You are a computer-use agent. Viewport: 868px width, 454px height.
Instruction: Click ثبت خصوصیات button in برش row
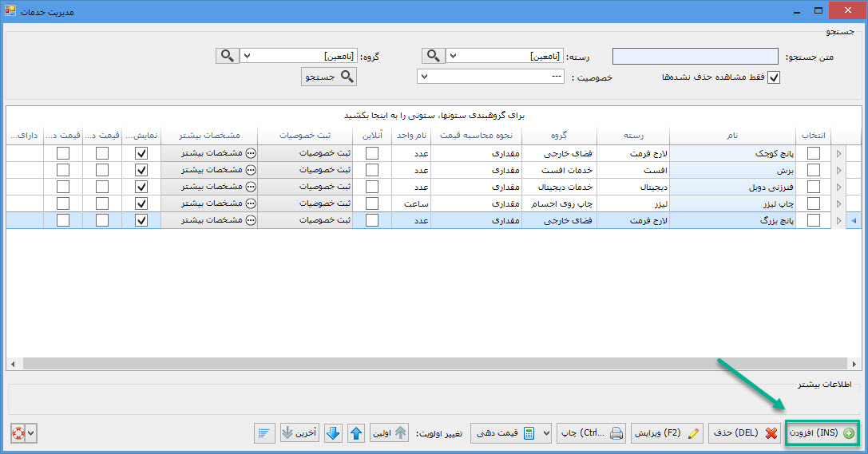click(305, 170)
